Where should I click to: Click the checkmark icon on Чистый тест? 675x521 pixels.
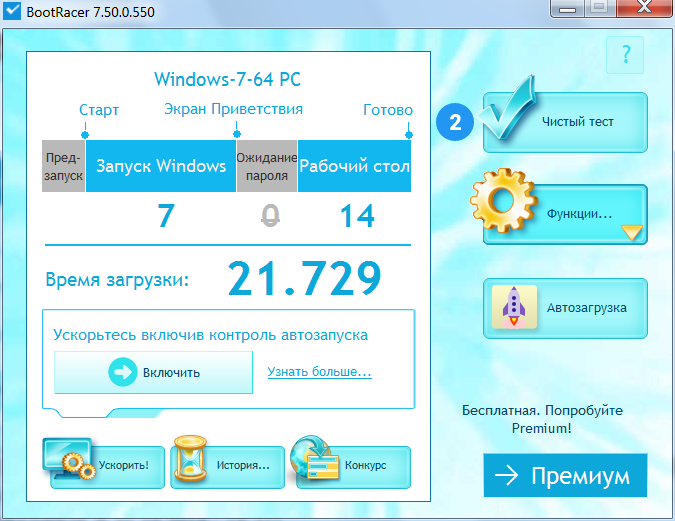[x=507, y=109]
